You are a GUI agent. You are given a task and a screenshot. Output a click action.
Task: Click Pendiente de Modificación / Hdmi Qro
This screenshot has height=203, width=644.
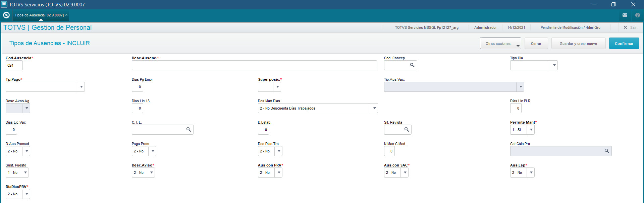click(571, 27)
